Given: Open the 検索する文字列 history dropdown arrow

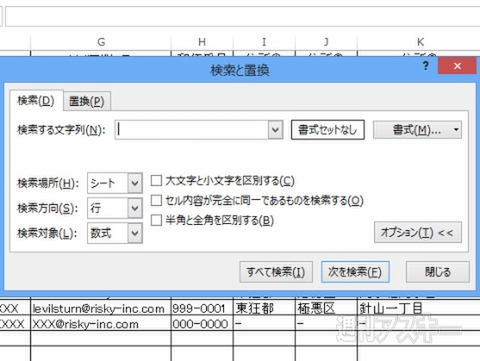Looking at the screenshot, I should (275, 130).
